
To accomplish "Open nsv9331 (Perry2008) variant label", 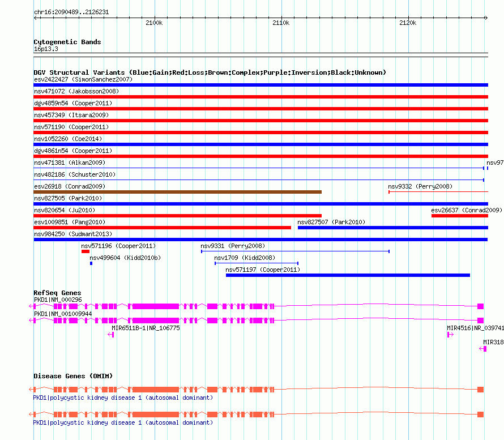I will 233,246.
